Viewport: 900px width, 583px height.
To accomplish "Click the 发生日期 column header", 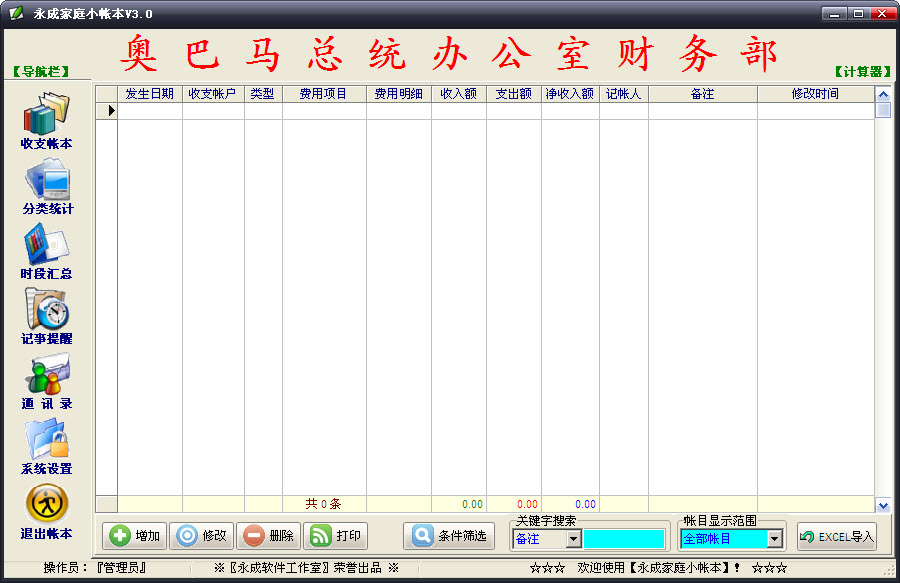I will coord(150,94).
